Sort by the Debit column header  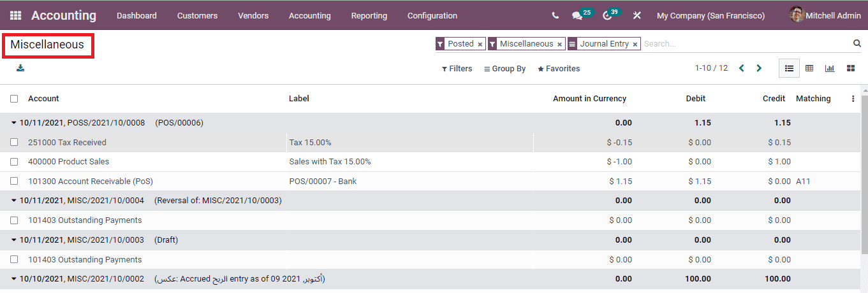coord(696,99)
